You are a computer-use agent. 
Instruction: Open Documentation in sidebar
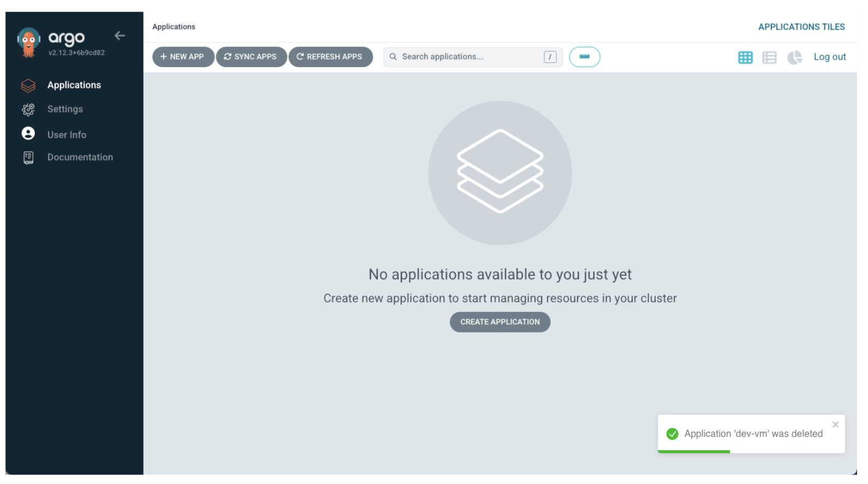tap(80, 157)
